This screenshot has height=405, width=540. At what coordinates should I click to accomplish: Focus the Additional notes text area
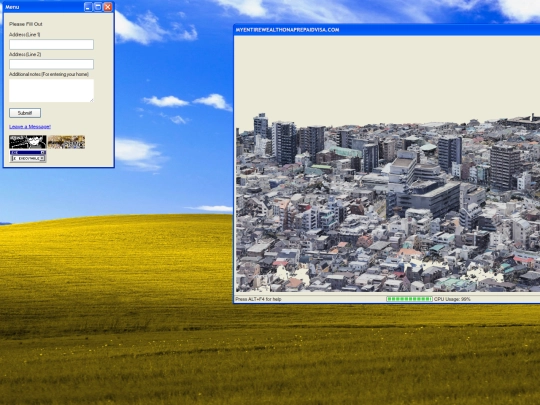point(51,91)
